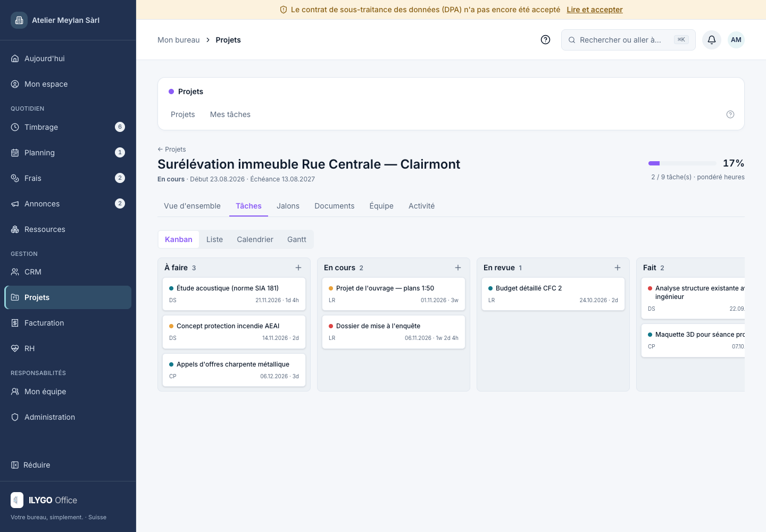The width and height of the screenshot is (766, 532).
Task: Click the 17% project progress bar
Action: (x=682, y=163)
